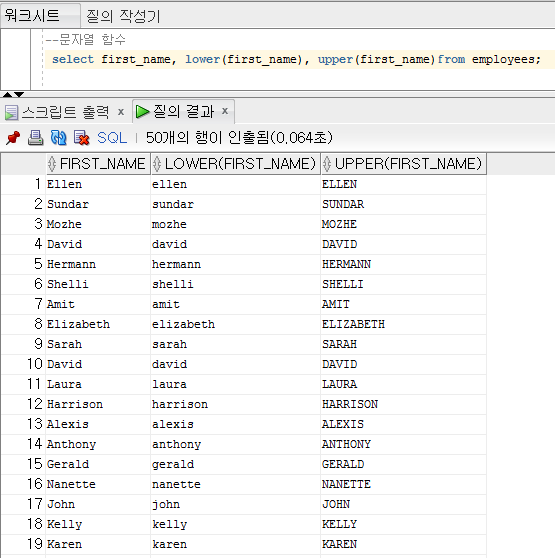
Task: Close the 질의 결과 tab
Action: (x=225, y=111)
